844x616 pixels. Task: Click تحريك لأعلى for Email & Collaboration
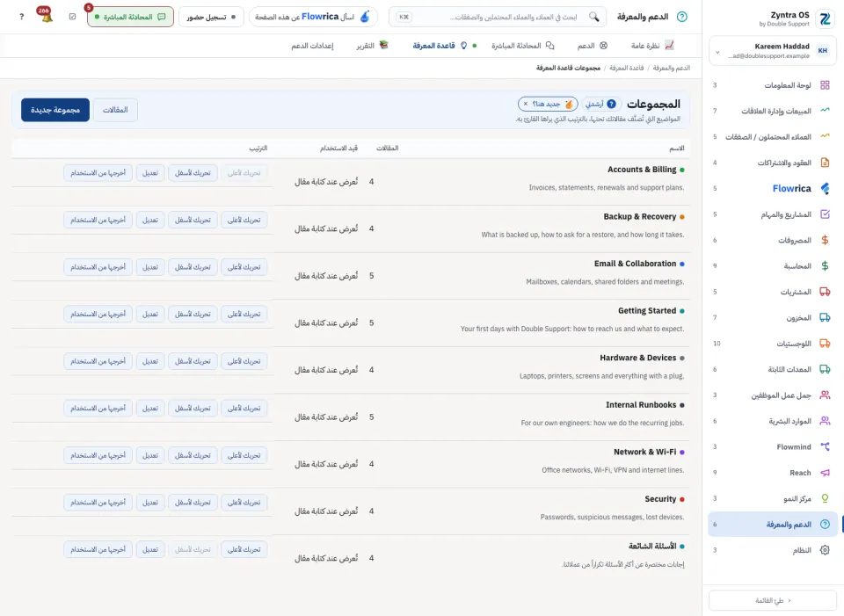tap(244, 267)
